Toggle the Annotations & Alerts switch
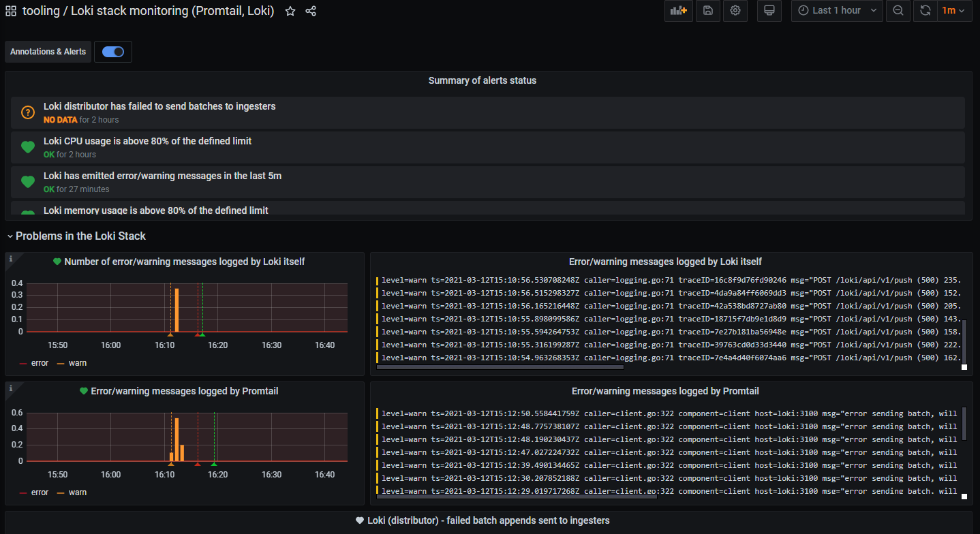980x534 pixels. click(113, 52)
